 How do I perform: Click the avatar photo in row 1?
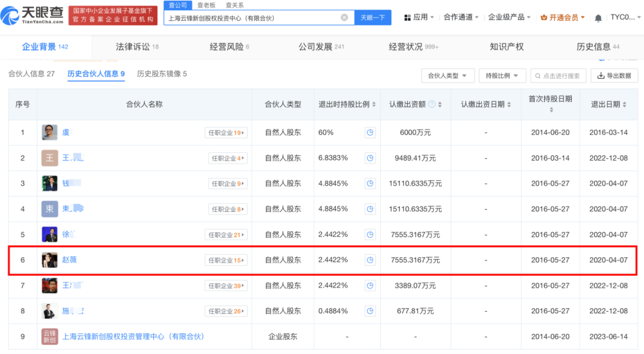pyautogui.click(x=49, y=133)
